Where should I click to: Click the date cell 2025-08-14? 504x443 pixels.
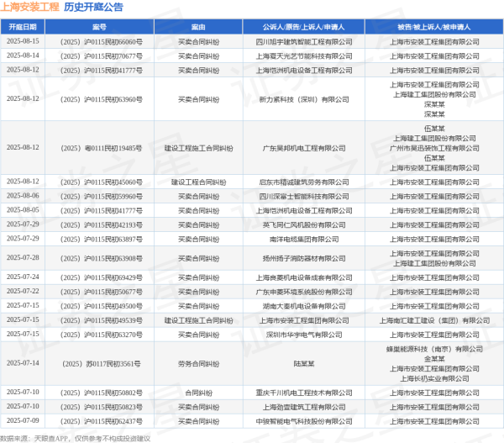23,55
